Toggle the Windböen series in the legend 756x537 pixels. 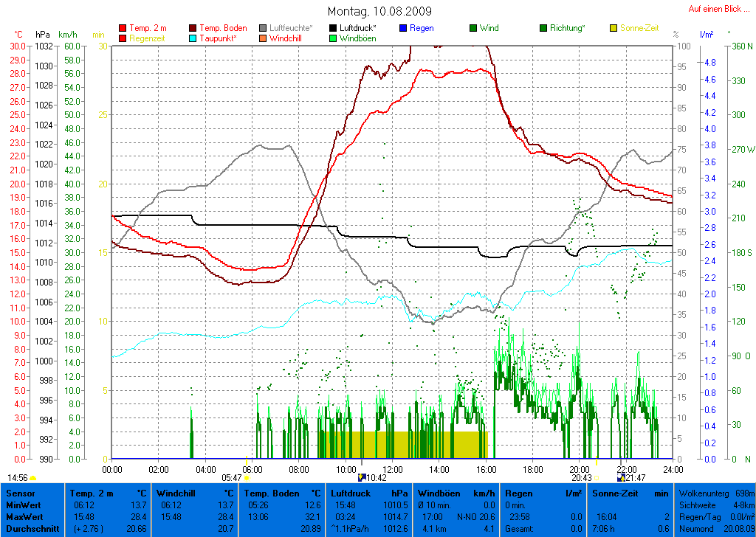[x=357, y=38]
